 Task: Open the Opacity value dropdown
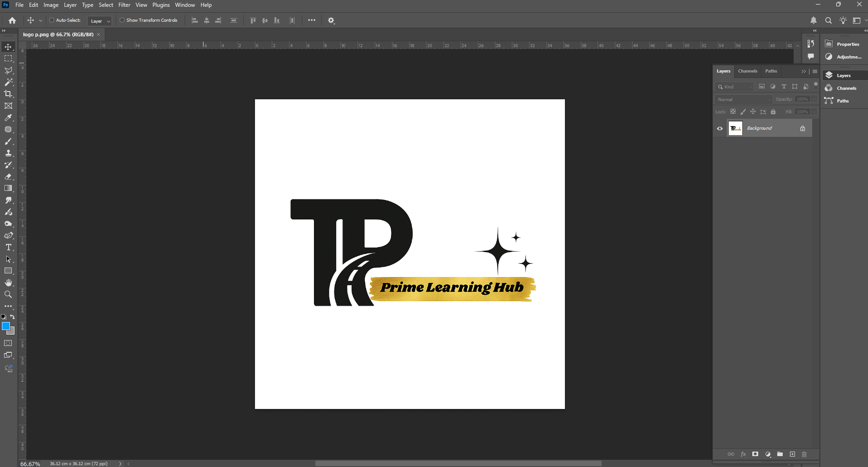(814, 99)
